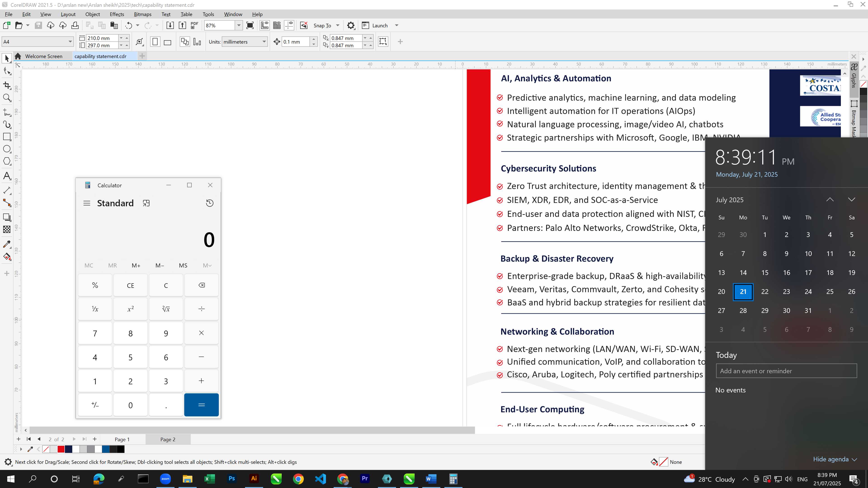
Task: Click the Import icon
Action: click(x=170, y=26)
